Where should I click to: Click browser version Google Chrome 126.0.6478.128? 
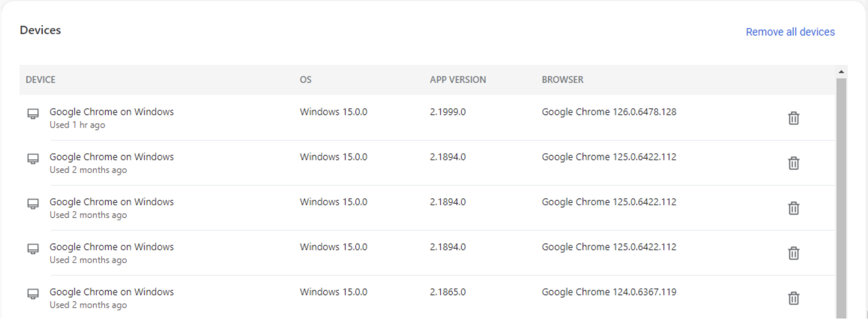(609, 112)
